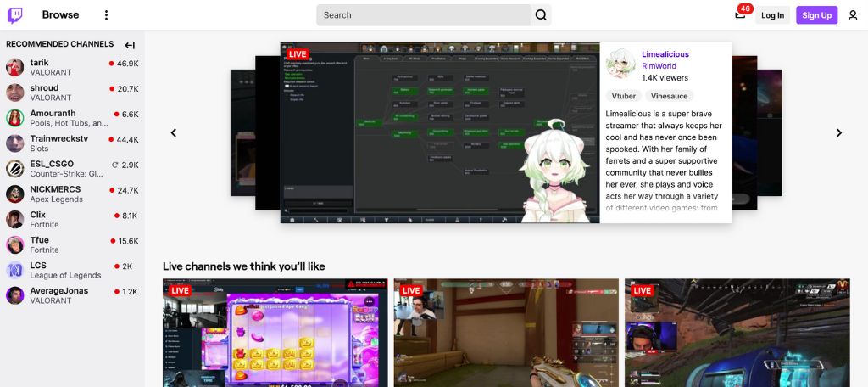Show next featured stream in carousel
The image size is (868, 387).
coord(838,132)
